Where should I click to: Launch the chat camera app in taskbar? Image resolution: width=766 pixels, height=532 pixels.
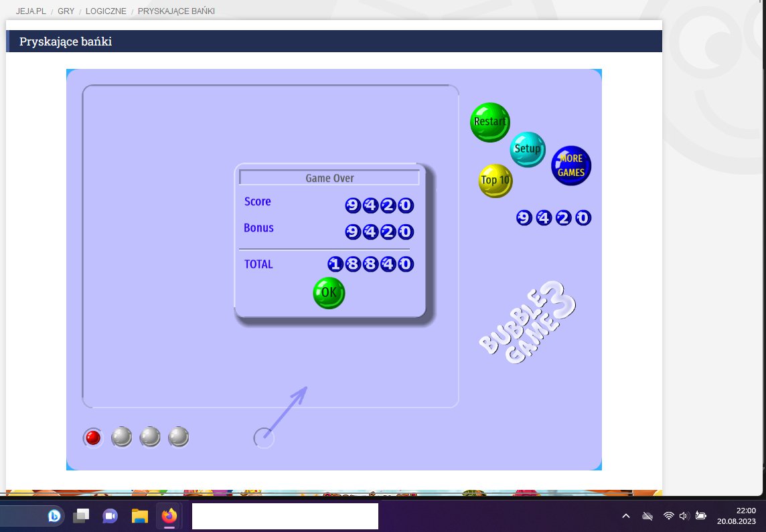110,516
